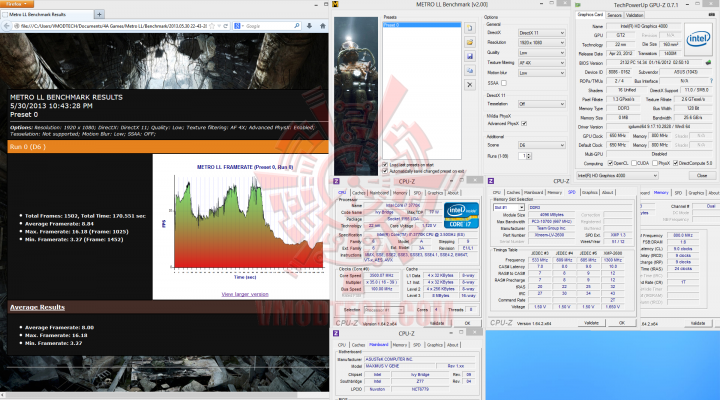Click the Bus Interface question mark icon

[x=711, y=81]
